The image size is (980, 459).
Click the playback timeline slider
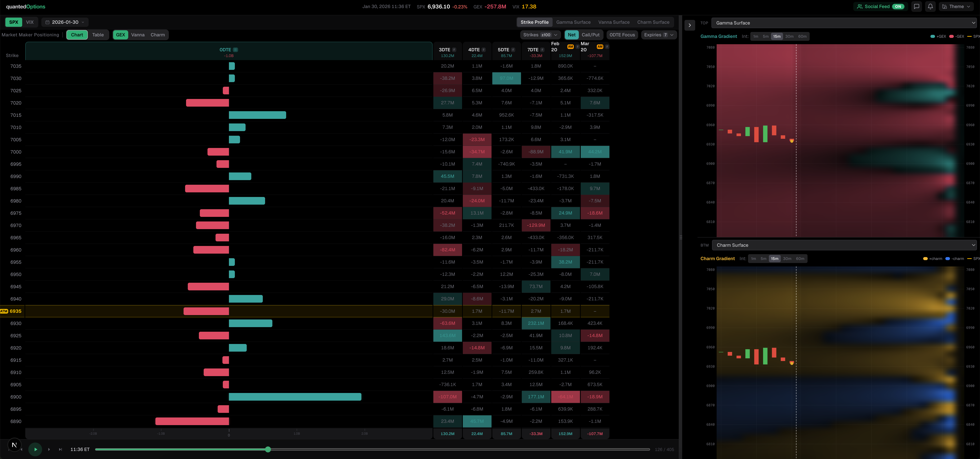[268, 449]
